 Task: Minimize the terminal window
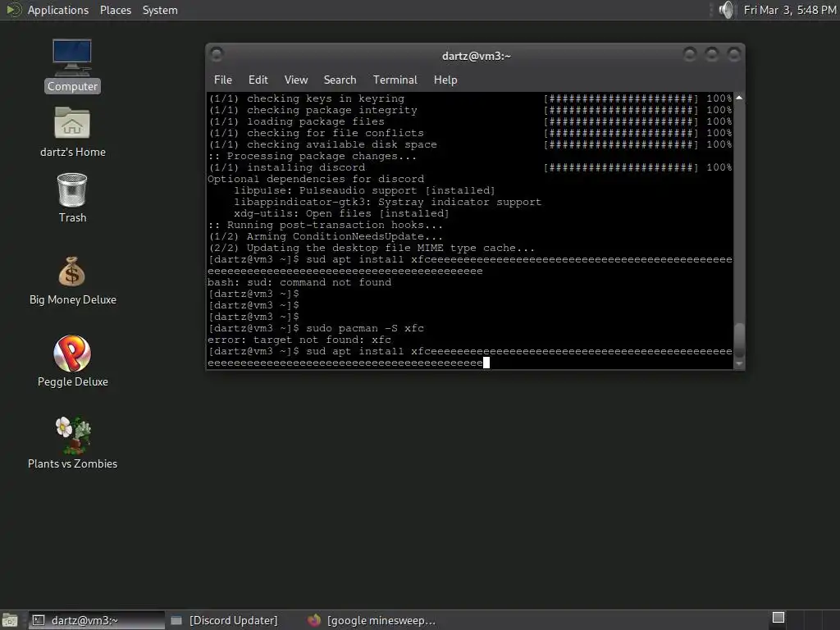click(x=690, y=54)
